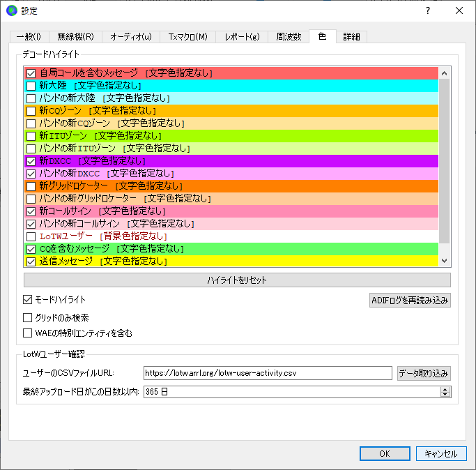Image resolution: width=476 pixels, height=470 pixels.
Task: Open the オーディオ(u) tab
Action: pyautogui.click(x=131, y=37)
